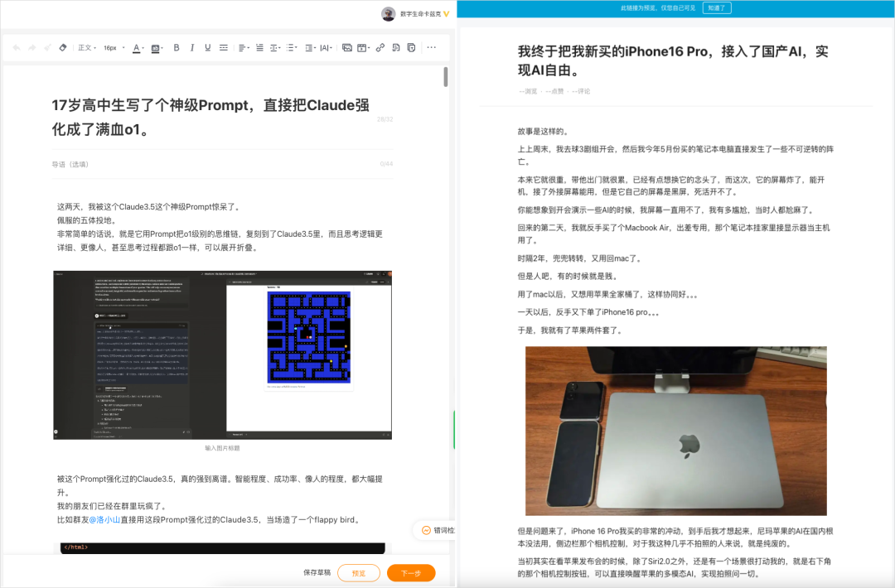Click the undo arrow
895x588 pixels.
(x=17, y=48)
